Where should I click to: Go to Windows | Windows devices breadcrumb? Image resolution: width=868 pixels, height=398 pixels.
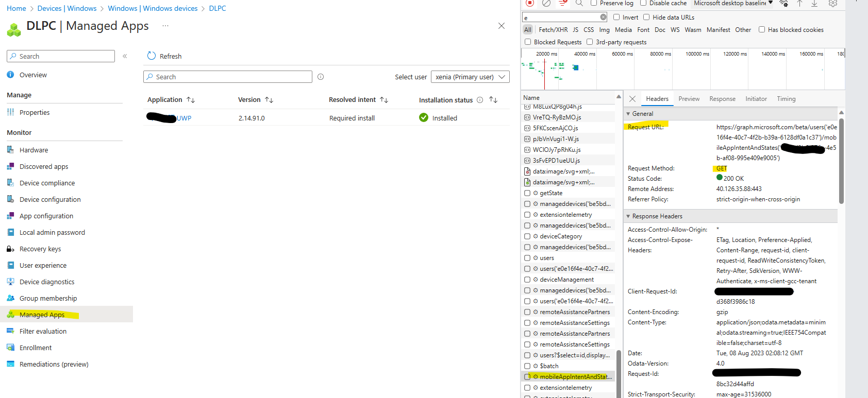click(x=153, y=8)
